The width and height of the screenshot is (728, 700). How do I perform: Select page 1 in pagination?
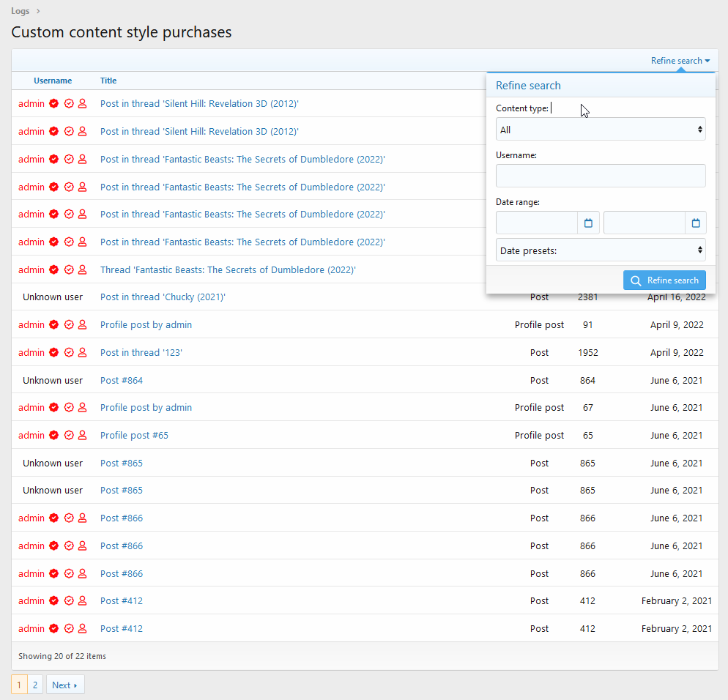(19, 685)
